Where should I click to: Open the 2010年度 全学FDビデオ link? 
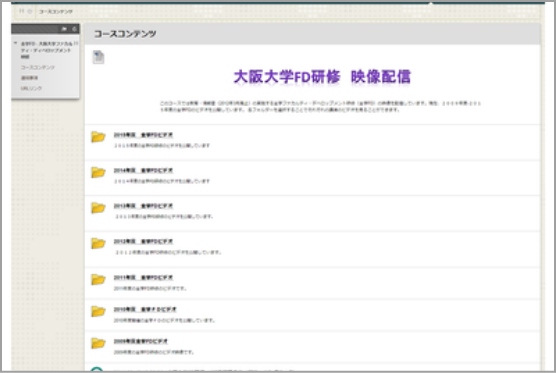[145, 309]
